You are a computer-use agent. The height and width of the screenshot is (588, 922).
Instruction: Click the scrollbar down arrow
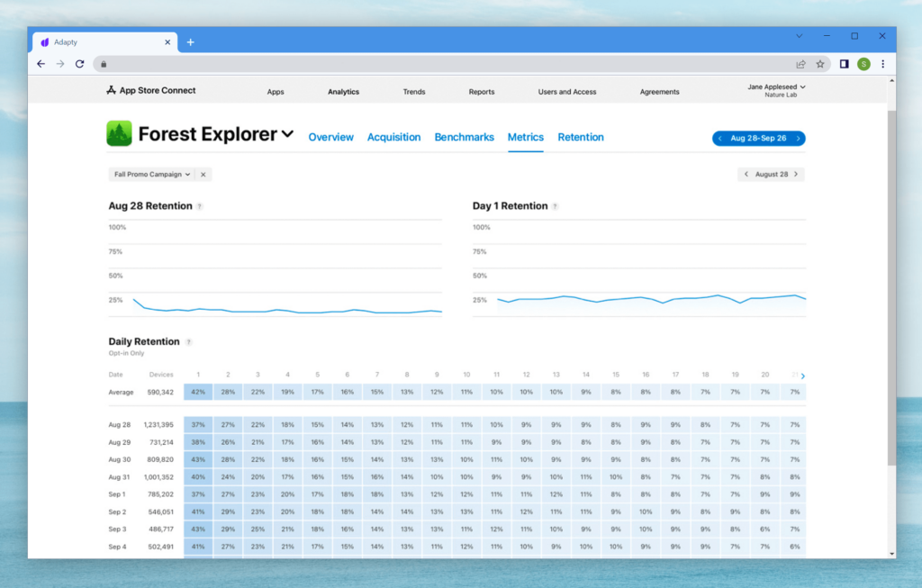pyautogui.click(x=892, y=553)
